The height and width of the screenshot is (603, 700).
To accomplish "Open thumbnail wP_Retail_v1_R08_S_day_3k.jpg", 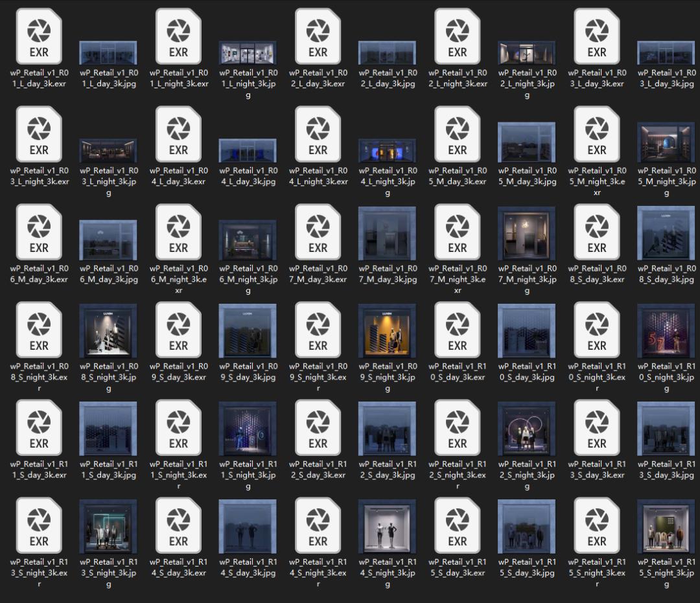I will click(x=666, y=233).
